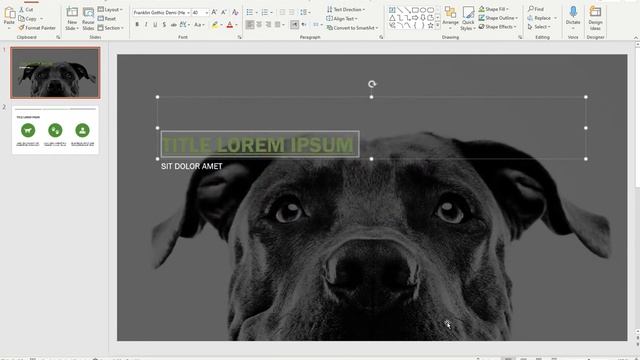This screenshot has width=640, height=360.
Task: Toggle bold formatting
Action: click(x=137, y=25)
